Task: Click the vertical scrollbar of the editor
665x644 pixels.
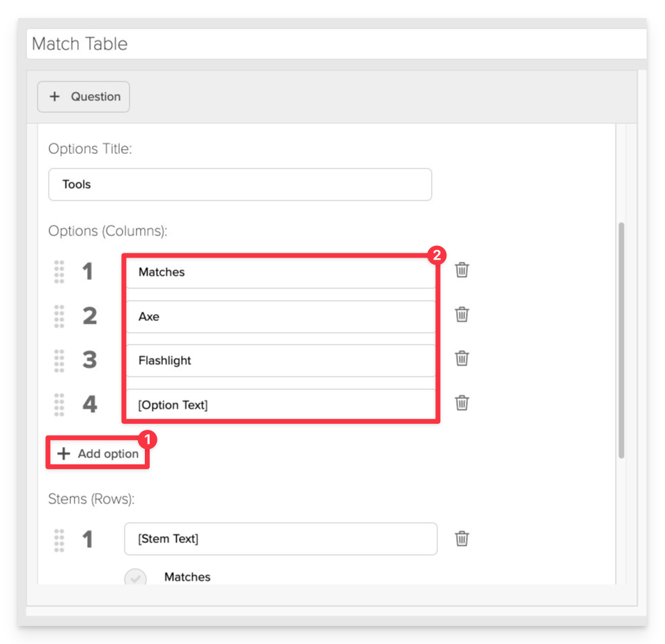Action: point(621,340)
